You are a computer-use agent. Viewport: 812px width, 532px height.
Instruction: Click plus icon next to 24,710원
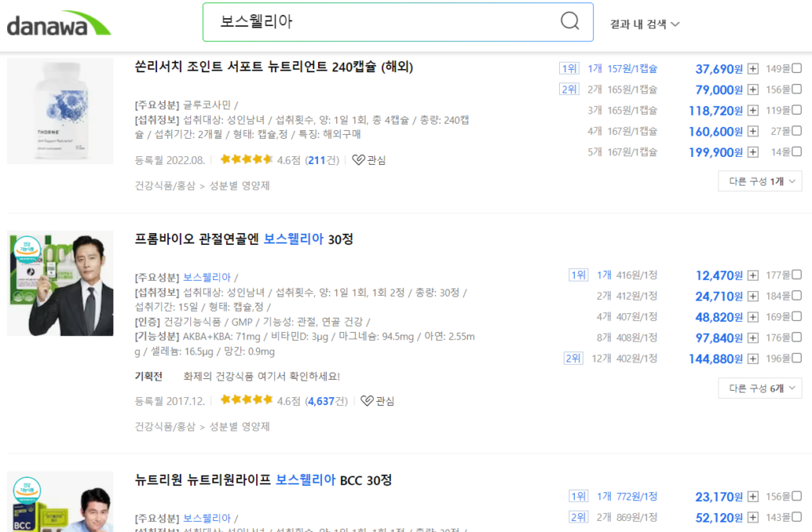[753, 296]
